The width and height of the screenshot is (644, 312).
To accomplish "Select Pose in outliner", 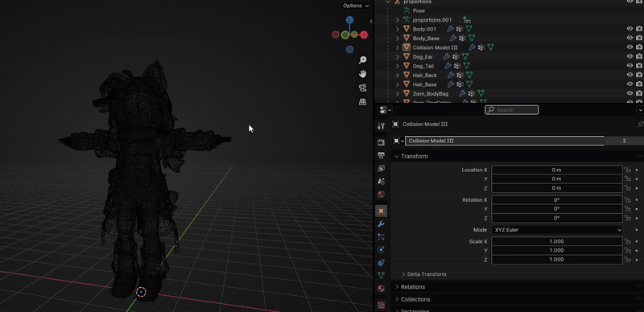I will click(x=419, y=10).
